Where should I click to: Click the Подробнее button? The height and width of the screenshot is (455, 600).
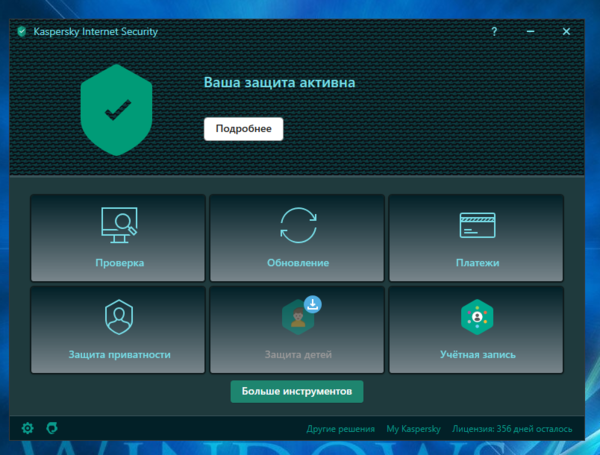[x=243, y=129]
